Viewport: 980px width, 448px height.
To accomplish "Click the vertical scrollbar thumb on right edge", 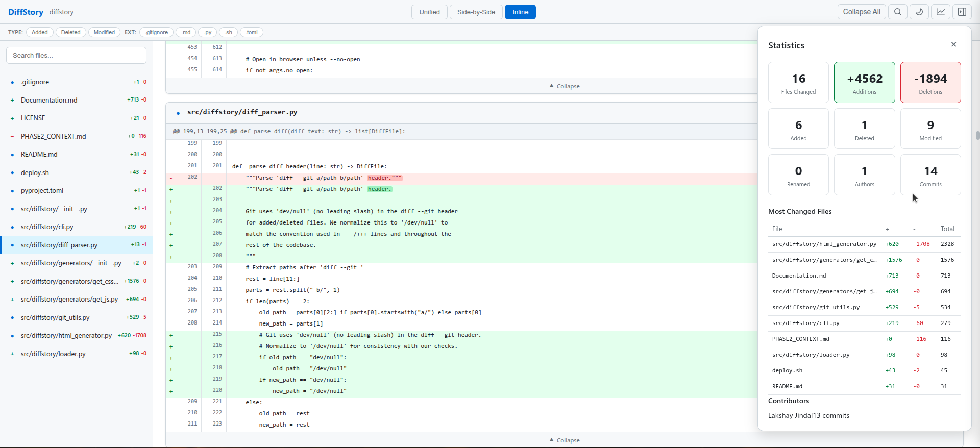I will point(977,135).
